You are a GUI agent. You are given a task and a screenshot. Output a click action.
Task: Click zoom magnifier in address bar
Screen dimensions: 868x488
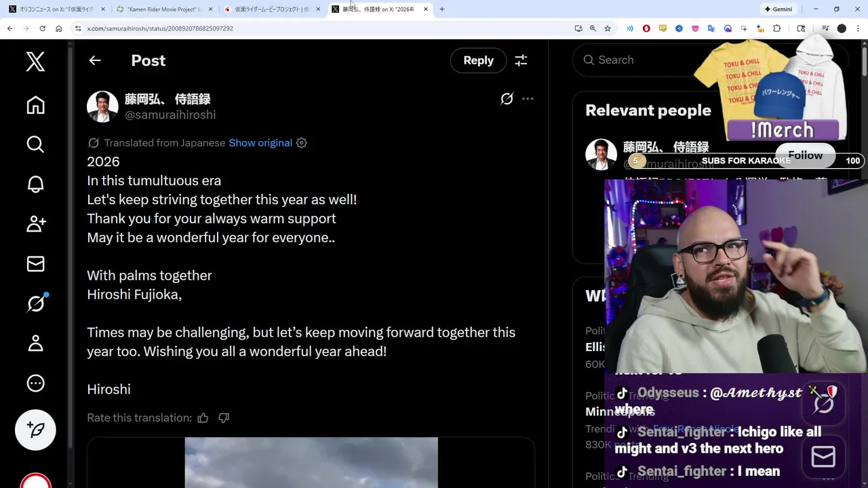click(593, 28)
